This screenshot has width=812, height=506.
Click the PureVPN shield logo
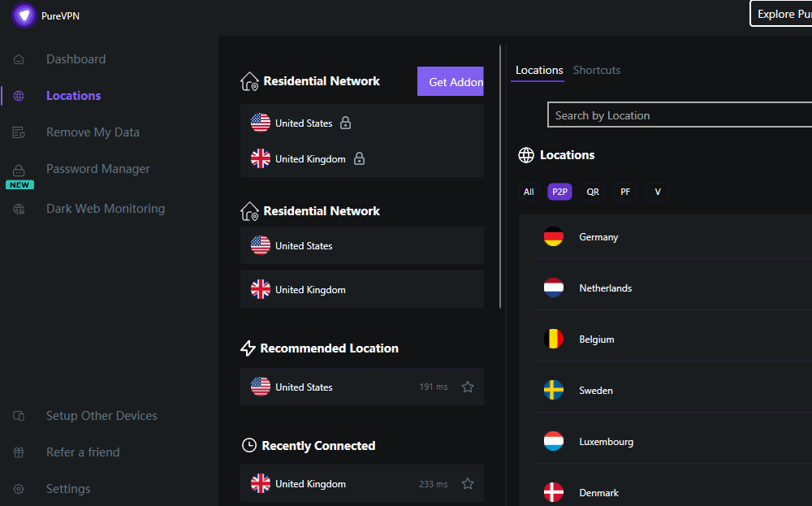(24, 15)
